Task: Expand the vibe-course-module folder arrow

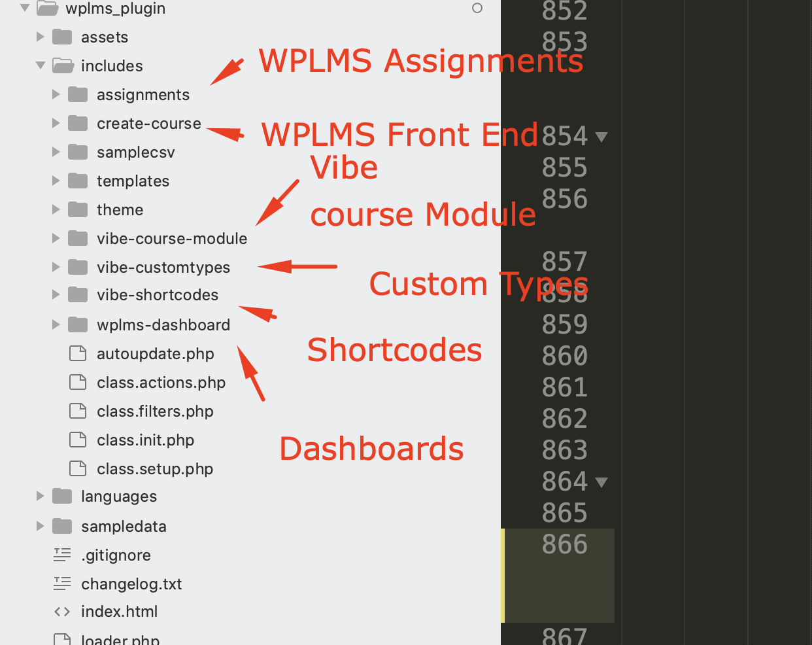Action: (x=56, y=239)
